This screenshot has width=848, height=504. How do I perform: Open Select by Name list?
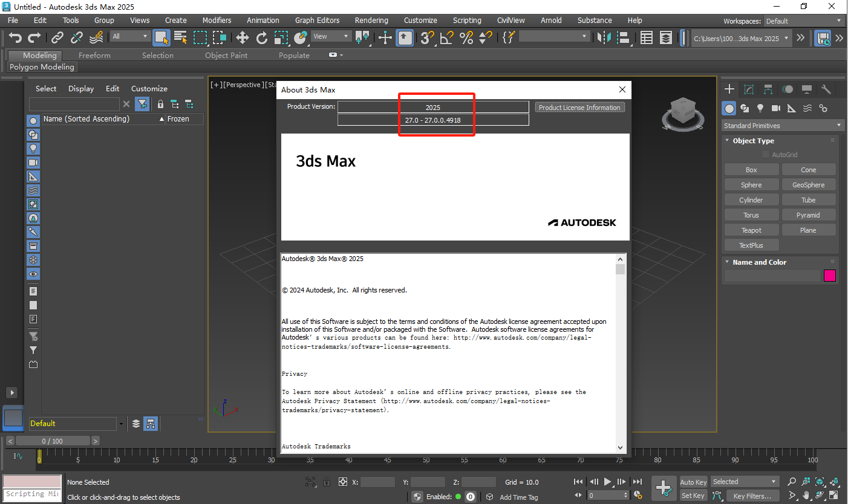click(x=180, y=37)
